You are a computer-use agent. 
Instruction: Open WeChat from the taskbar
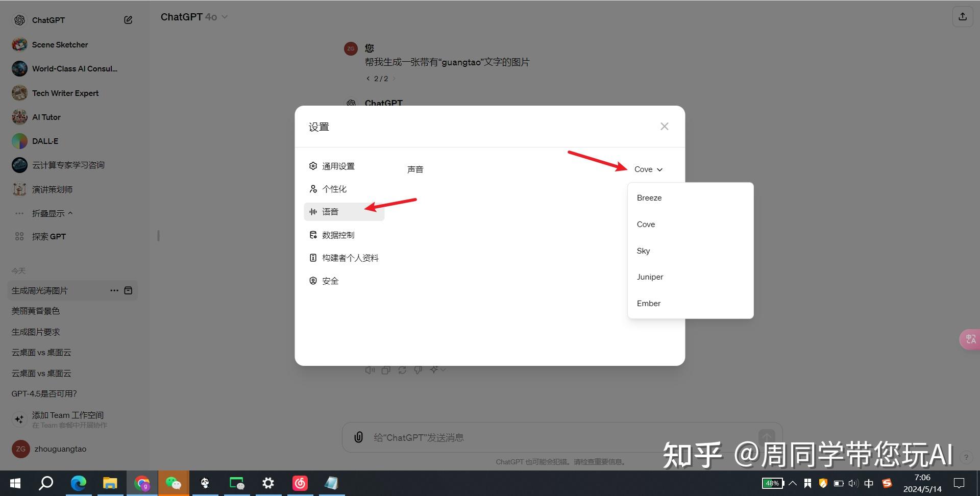coord(174,483)
